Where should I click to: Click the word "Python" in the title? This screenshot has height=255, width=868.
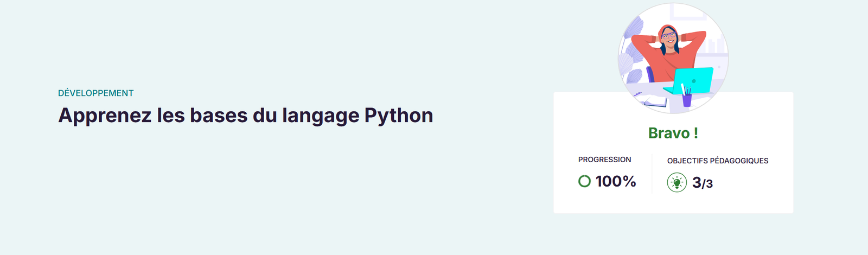(x=398, y=116)
